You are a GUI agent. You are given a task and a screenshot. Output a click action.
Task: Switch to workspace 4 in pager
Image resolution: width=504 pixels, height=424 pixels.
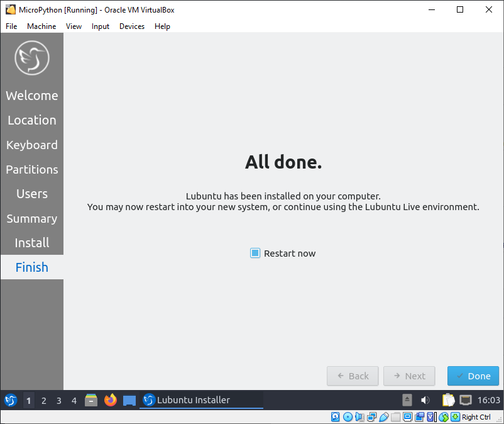pyautogui.click(x=74, y=401)
